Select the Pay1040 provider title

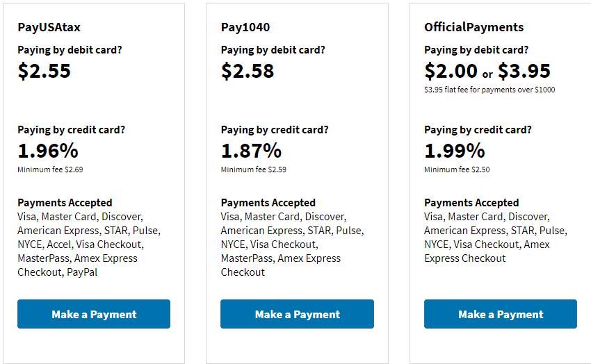point(245,28)
